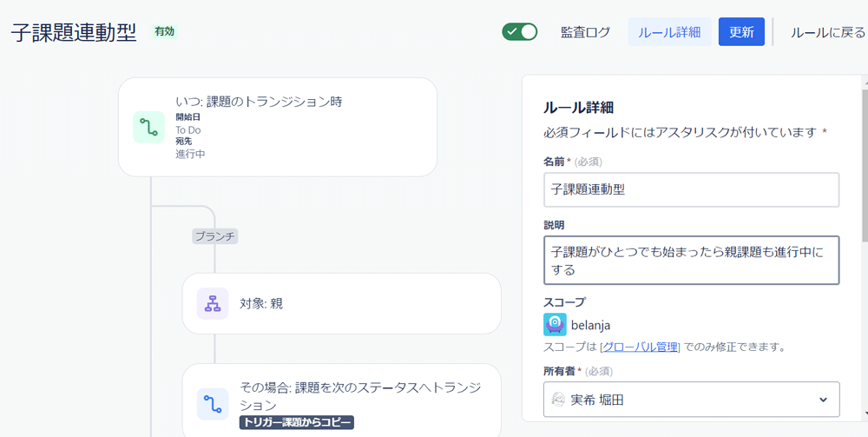Click the 有効 status badge
This screenshot has height=437, width=868.
click(164, 31)
